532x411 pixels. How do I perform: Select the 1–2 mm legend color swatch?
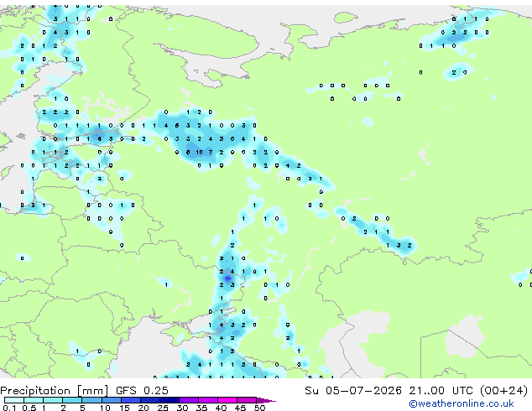[x=53, y=400]
